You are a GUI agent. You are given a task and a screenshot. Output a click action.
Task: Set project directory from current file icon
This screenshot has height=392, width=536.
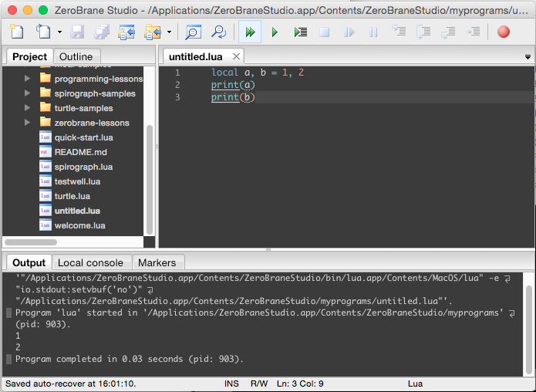click(x=126, y=32)
